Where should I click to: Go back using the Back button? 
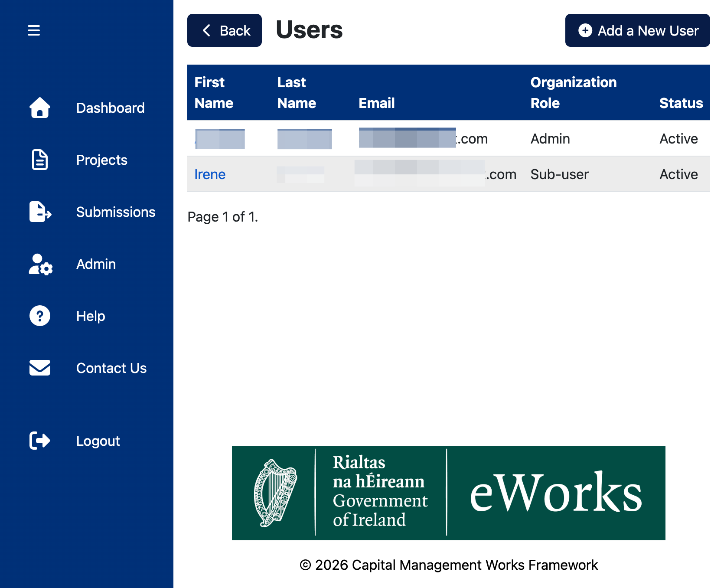coord(225,30)
